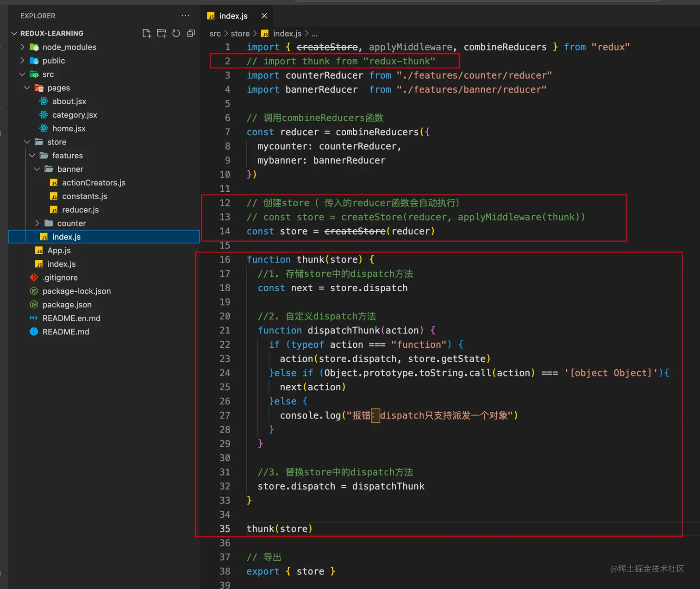Image resolution: width=700 pixels, height=589 pixels.
Task: Click the src folder icon
Action: click(x=34, y=74)
